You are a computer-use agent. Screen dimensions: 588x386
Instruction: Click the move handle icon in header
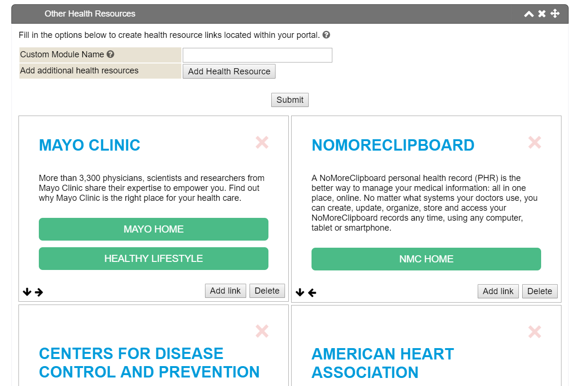coord(555,14)
